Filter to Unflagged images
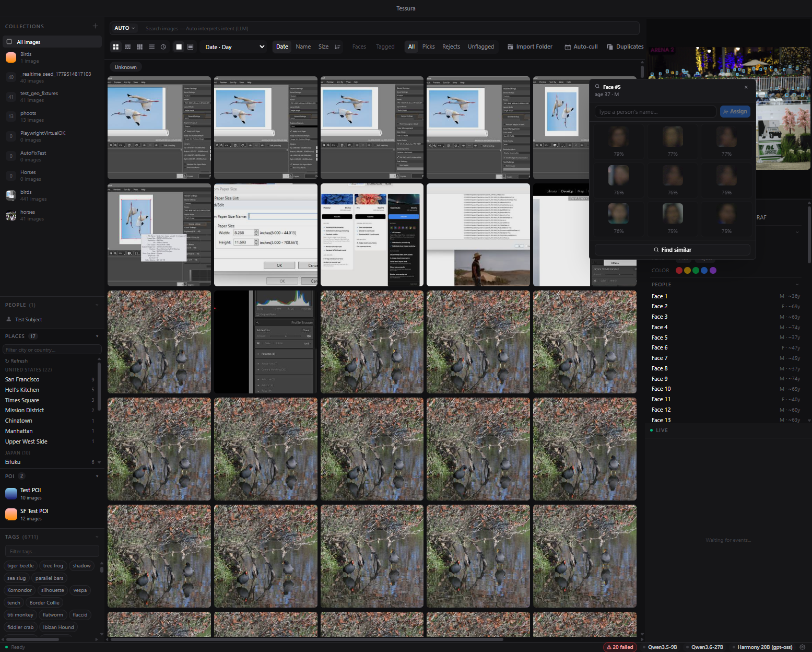The width and height of the screenshot is (812, 652). (481, 47)
